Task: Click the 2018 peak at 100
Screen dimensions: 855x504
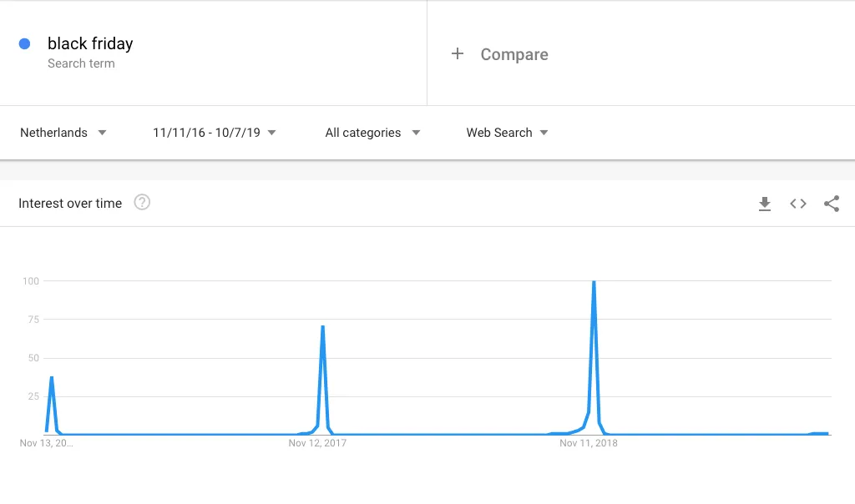Action: click(594, 281)
